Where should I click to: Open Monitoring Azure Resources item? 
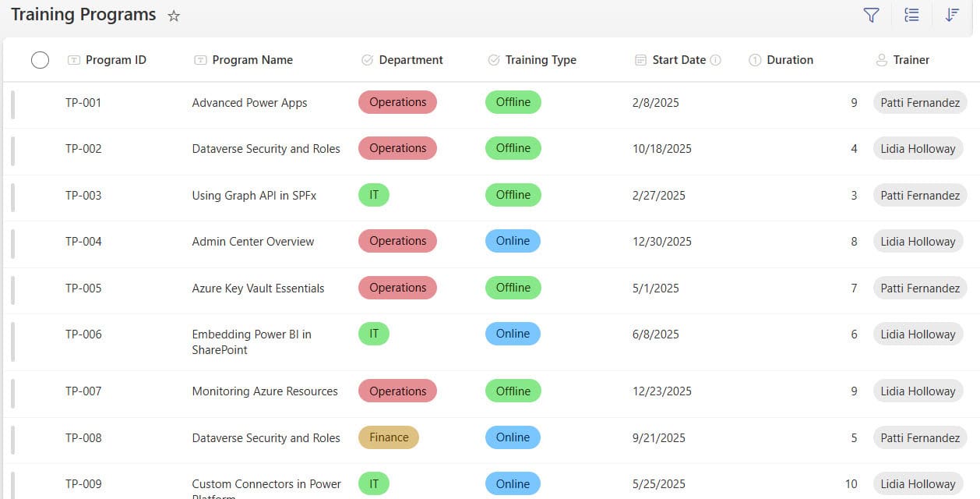265,391
